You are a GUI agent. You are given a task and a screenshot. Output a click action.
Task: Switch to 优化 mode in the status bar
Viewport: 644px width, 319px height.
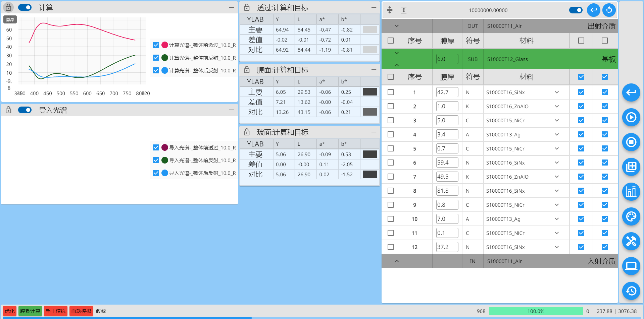(9, 311)
